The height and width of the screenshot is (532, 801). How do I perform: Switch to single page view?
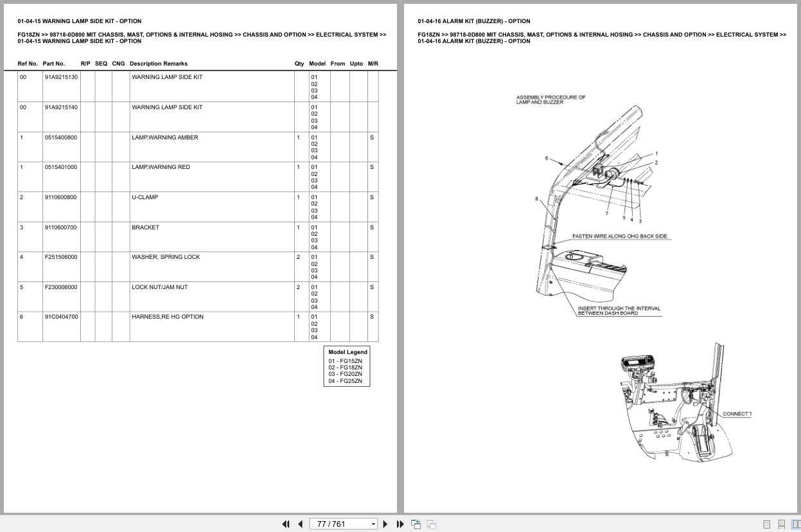tap(766, 524)
